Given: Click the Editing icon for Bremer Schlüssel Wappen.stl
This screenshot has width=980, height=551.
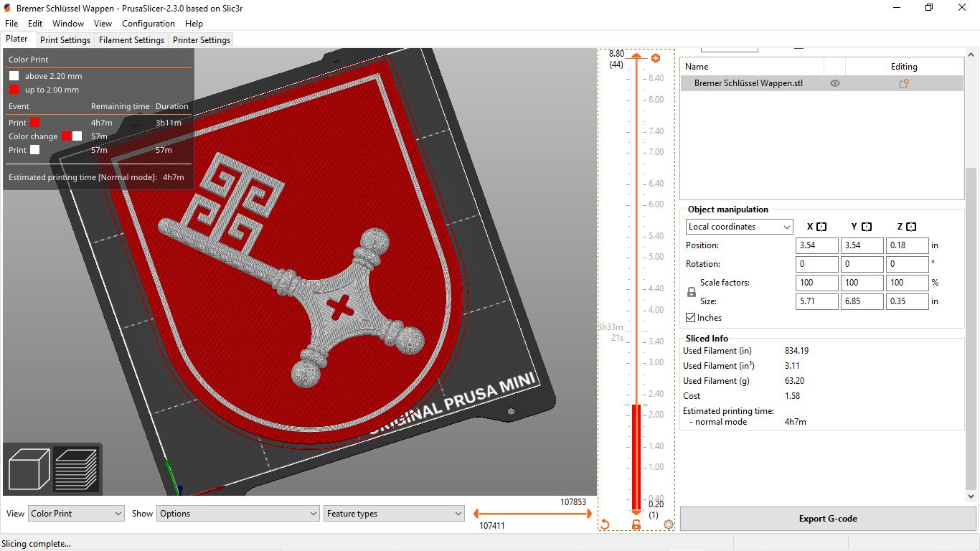Looking at the screenshot, I should 903,83.
